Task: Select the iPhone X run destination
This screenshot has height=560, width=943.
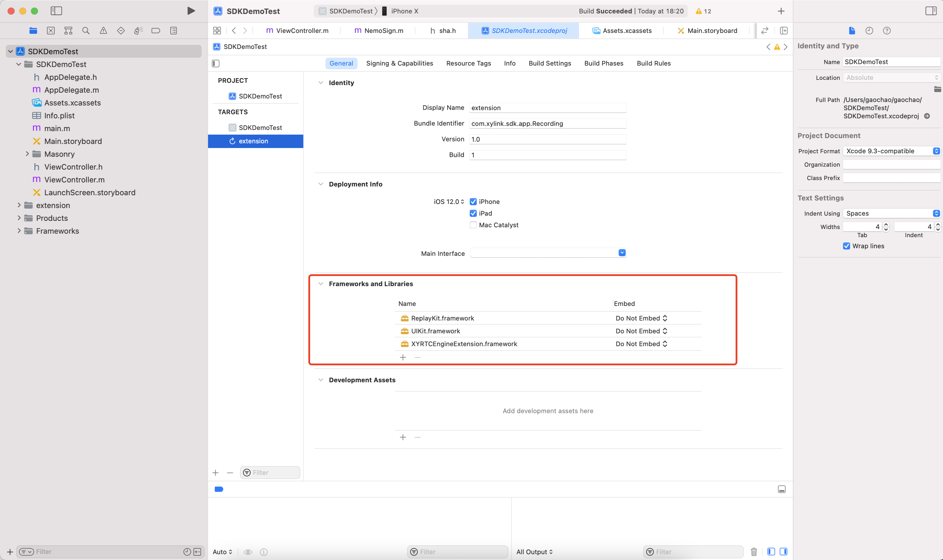Action: pyautogui.click(x=400, y=11)
